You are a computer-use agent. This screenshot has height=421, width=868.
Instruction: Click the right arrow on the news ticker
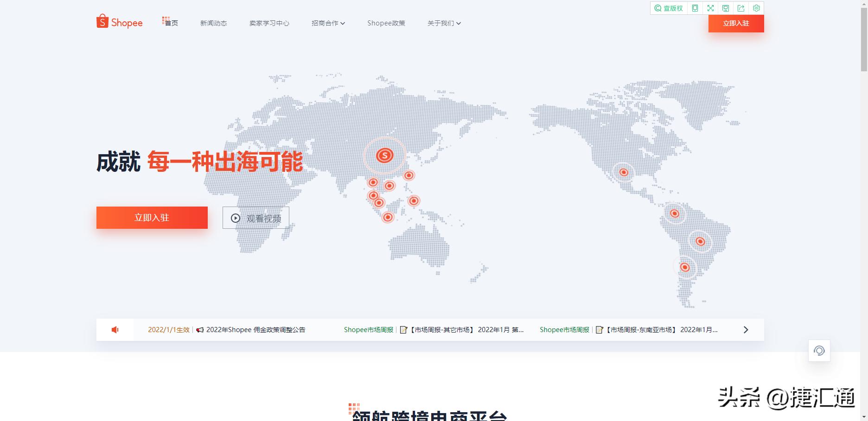pos(746,329)
